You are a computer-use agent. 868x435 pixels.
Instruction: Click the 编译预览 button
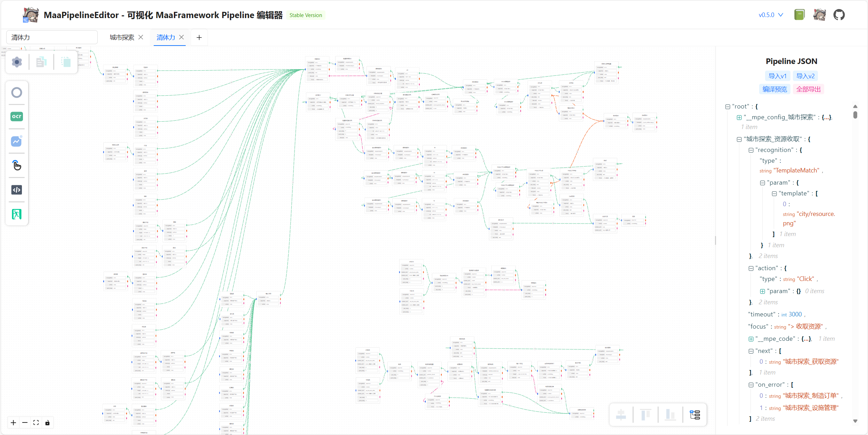[774, 89]
